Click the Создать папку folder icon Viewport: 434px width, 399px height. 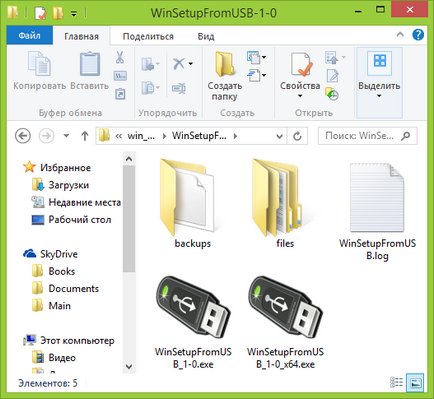coord(225,64)
